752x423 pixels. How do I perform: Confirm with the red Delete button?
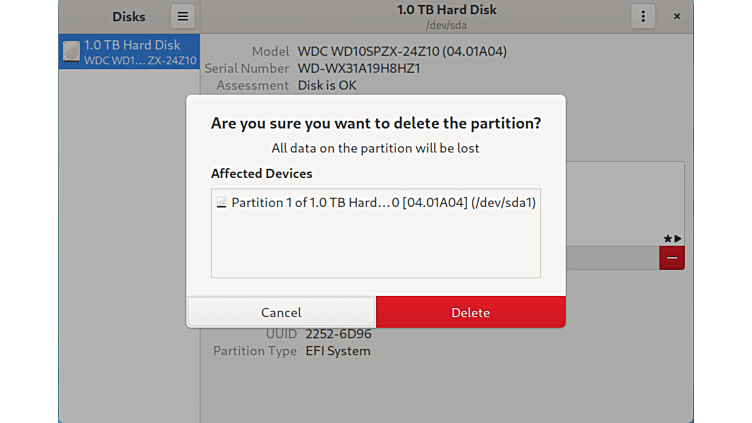470,312
